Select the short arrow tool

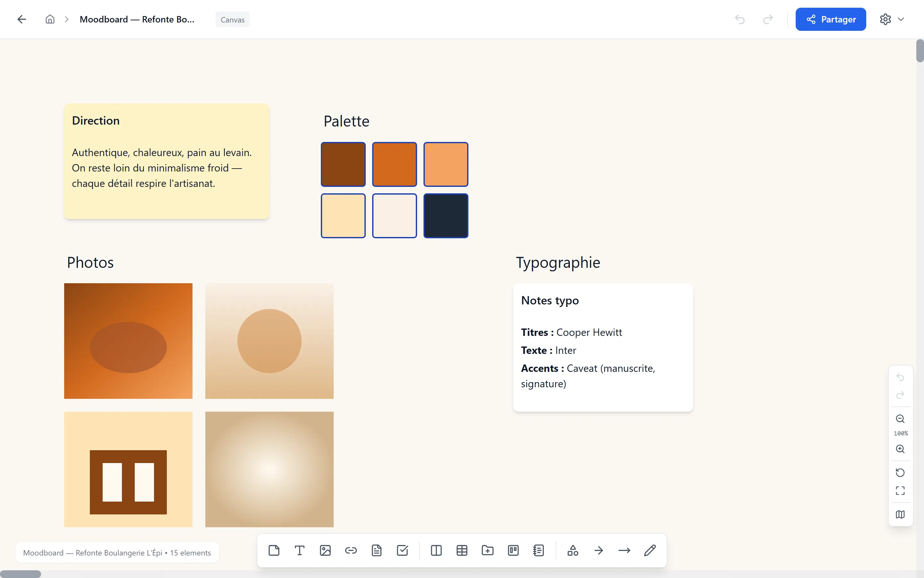[x=599, y=550]
